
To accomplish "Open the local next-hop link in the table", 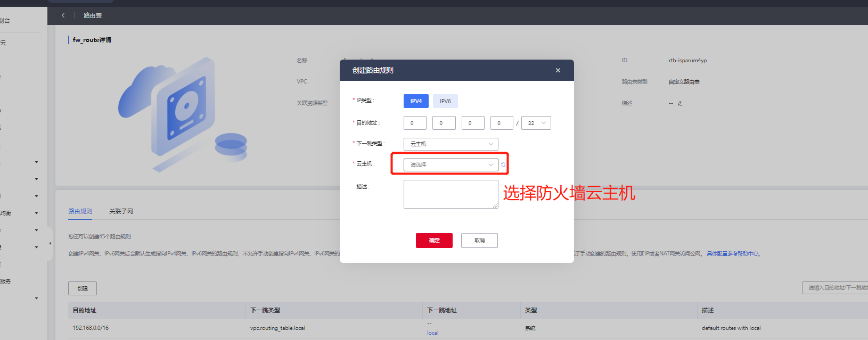I will [x=432, y=333].
